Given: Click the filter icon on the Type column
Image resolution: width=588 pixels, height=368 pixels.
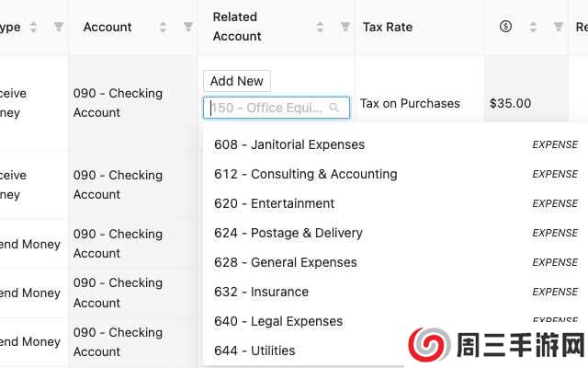Looking at the screenshot, I should 59,28.
